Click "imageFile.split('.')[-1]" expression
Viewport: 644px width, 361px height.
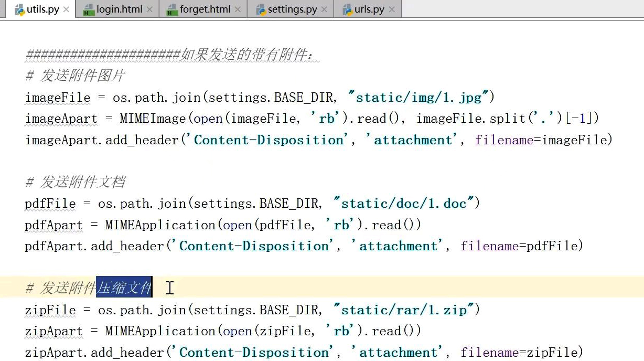click(x=507, y=119)
